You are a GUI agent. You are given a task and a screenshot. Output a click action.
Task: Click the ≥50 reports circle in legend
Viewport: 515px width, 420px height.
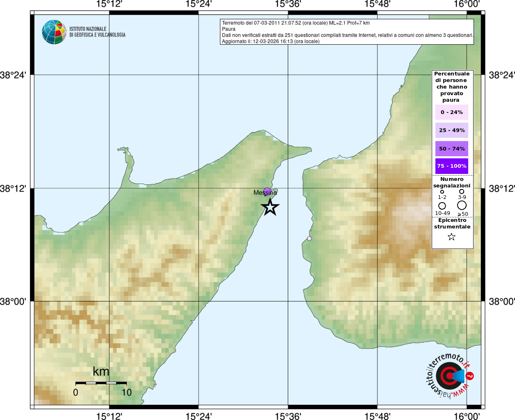pyautogui.click(x=462, y=205)
